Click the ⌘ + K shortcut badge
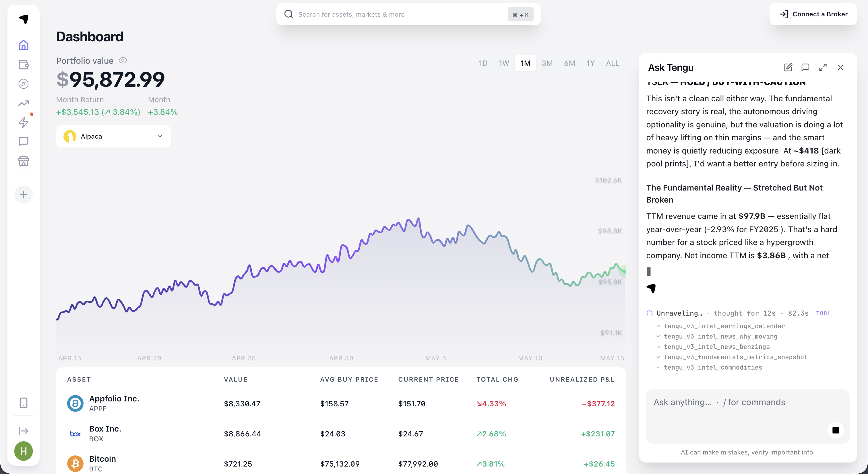This screenshot has height=474, width=868. 520,14
